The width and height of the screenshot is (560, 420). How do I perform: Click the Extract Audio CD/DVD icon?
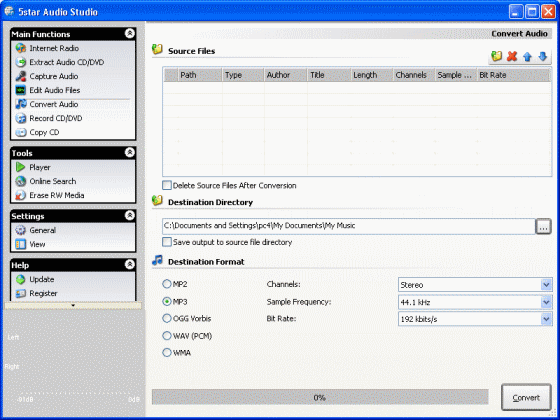(21, 62)
